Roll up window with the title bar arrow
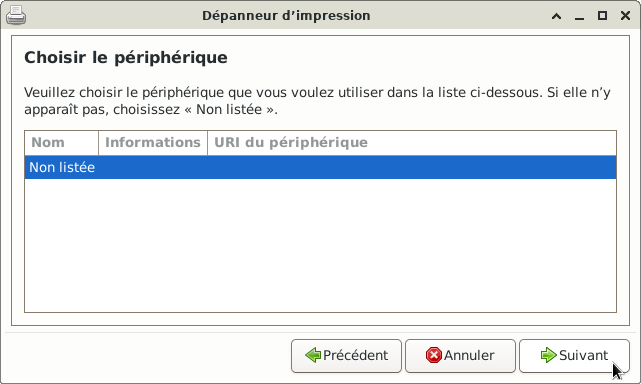The image size is (641, 384). (x=556, y=16)
